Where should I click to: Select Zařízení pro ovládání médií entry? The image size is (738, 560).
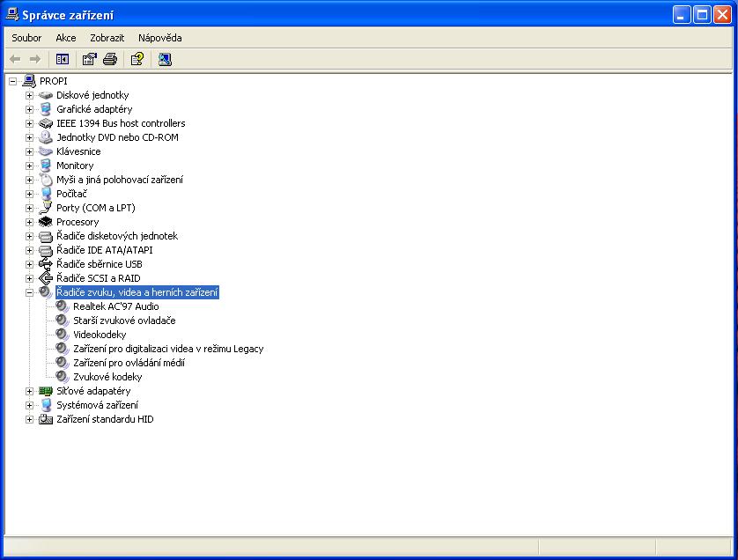(129, 363)
